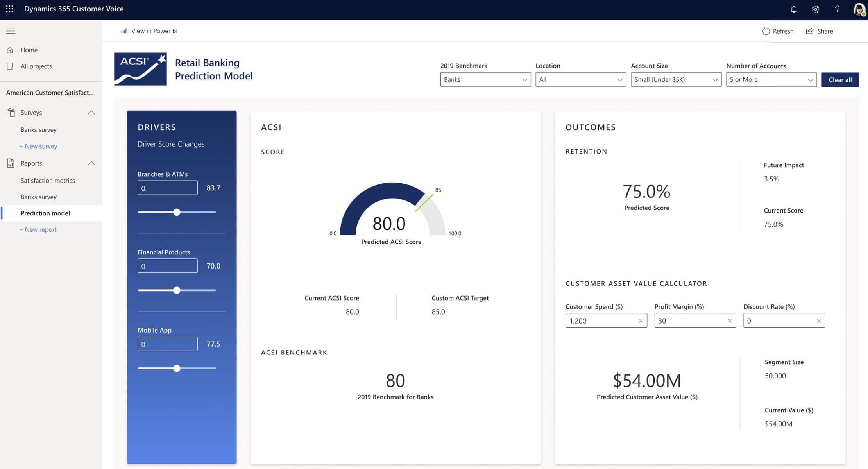Clear the Profit Margin field value
The width and height of the screenshot is (868, 469).
click(x=729, y=320)
